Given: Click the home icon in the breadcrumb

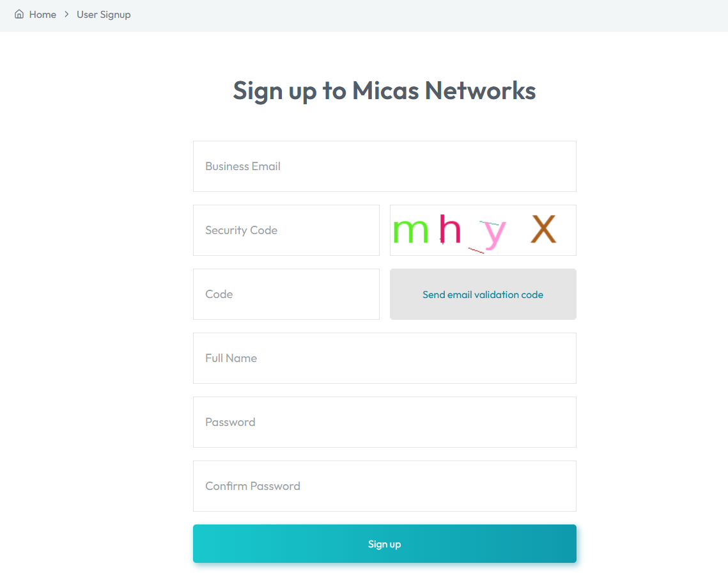Looking at the screenshot, I should [19, 15].
